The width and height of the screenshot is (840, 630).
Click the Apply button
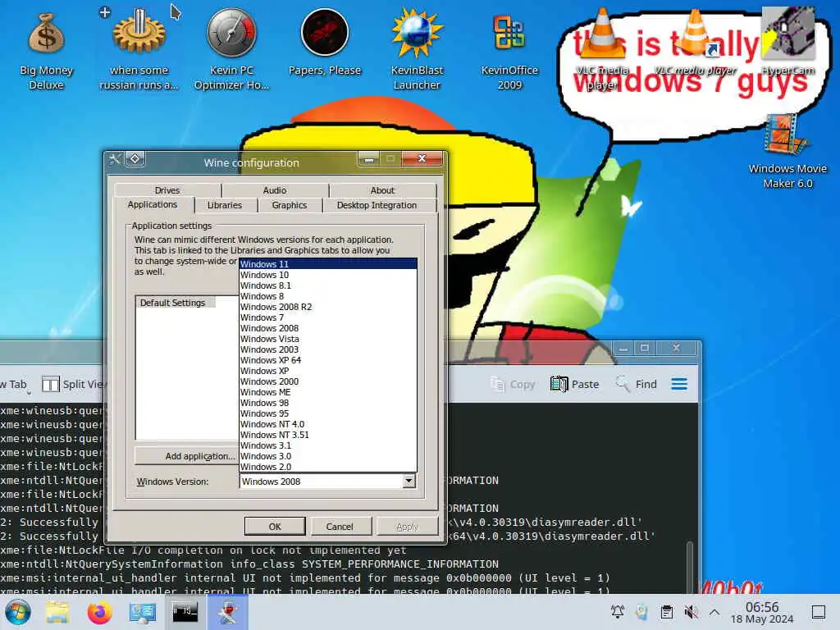click(407, 527)
